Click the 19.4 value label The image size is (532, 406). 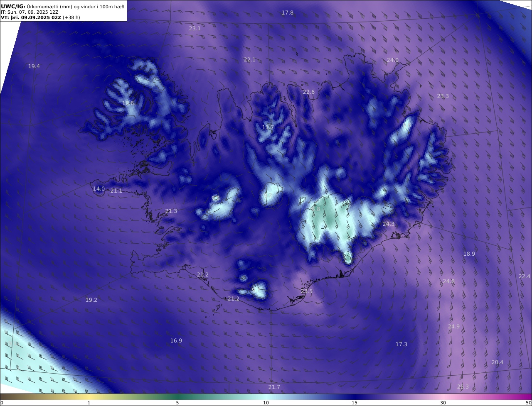(x=34, y=66)
